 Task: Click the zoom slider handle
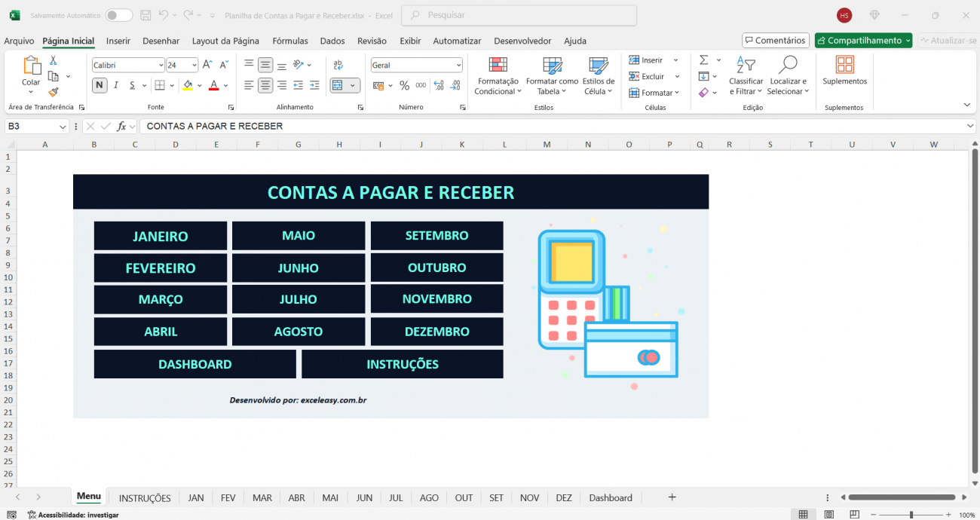911,515
